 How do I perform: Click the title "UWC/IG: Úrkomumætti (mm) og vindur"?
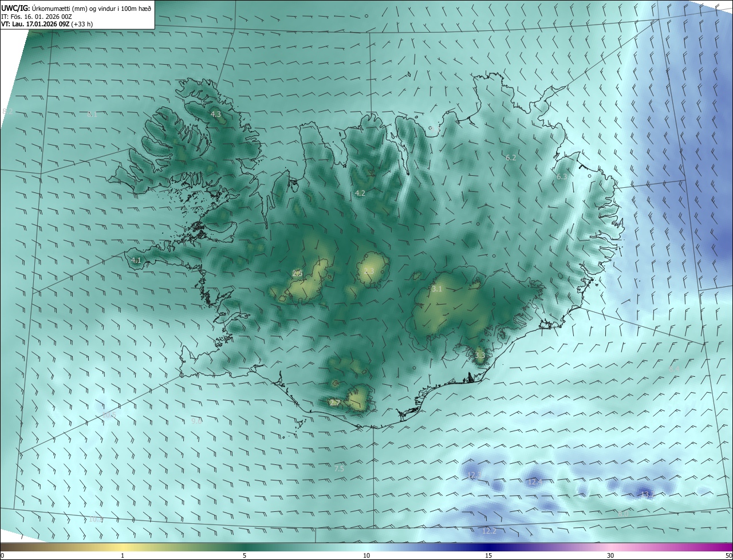[58, 8]
